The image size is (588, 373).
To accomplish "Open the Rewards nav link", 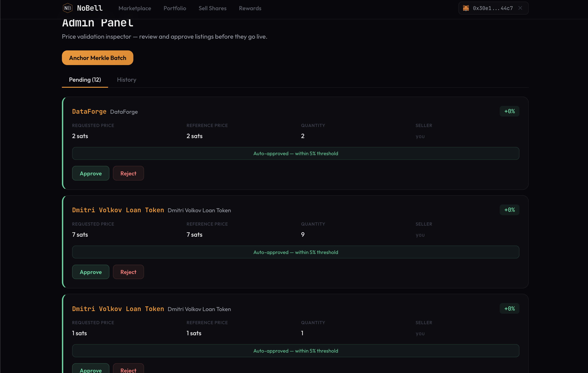I will pyautogui.click(x=250, y=8).
